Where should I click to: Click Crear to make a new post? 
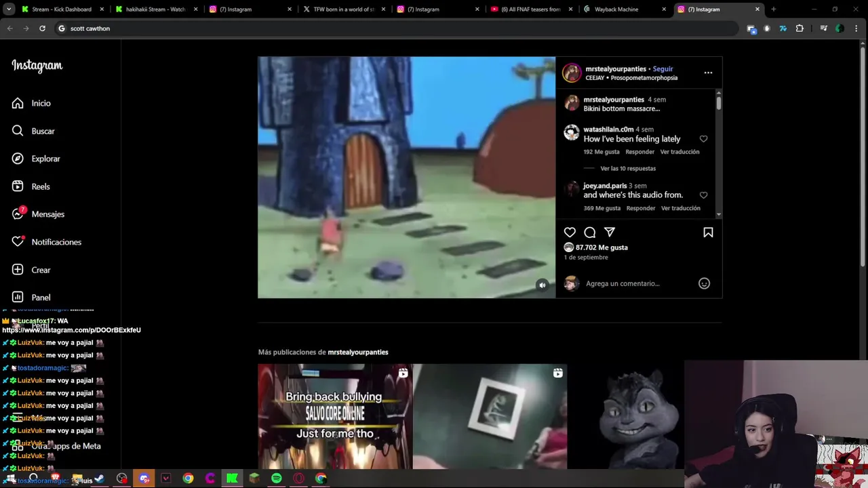[x=31, y=270]
